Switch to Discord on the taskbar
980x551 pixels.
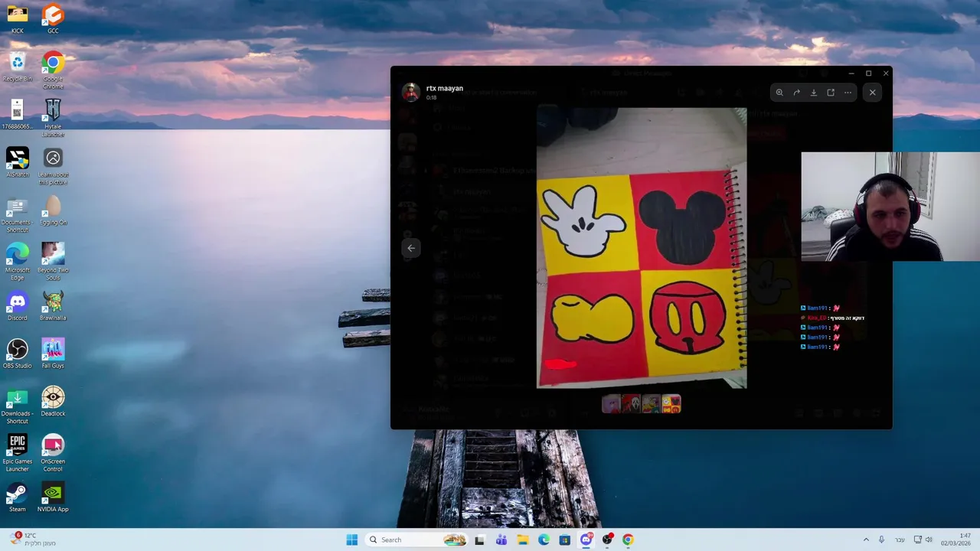pos(586,540)
